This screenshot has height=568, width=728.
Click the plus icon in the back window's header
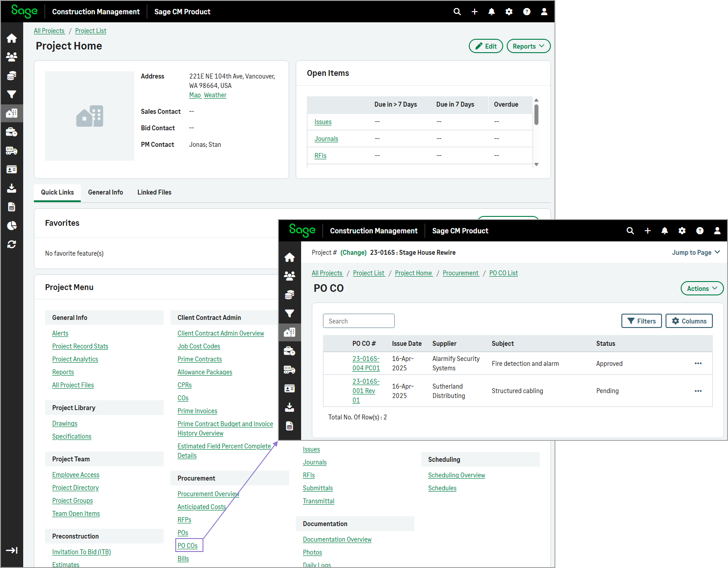475,12
